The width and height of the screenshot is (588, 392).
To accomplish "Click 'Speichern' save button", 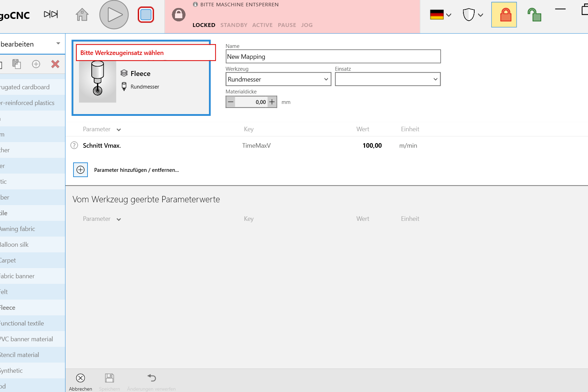I will [x=110, y=381].
